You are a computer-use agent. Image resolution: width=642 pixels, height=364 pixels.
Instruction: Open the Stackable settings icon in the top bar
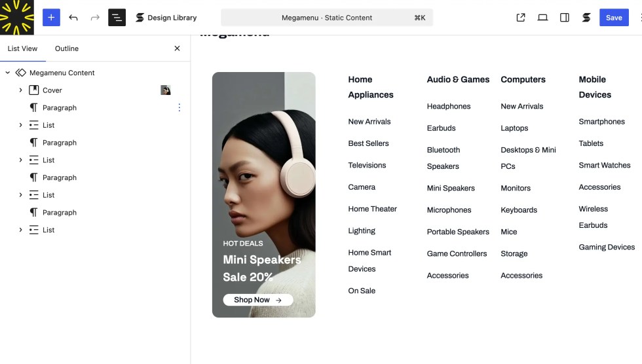click(586, 18)
